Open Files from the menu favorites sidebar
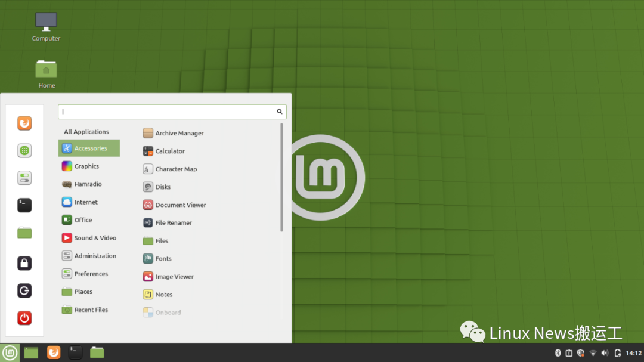The image size is (644, 362). pos(24,233)
